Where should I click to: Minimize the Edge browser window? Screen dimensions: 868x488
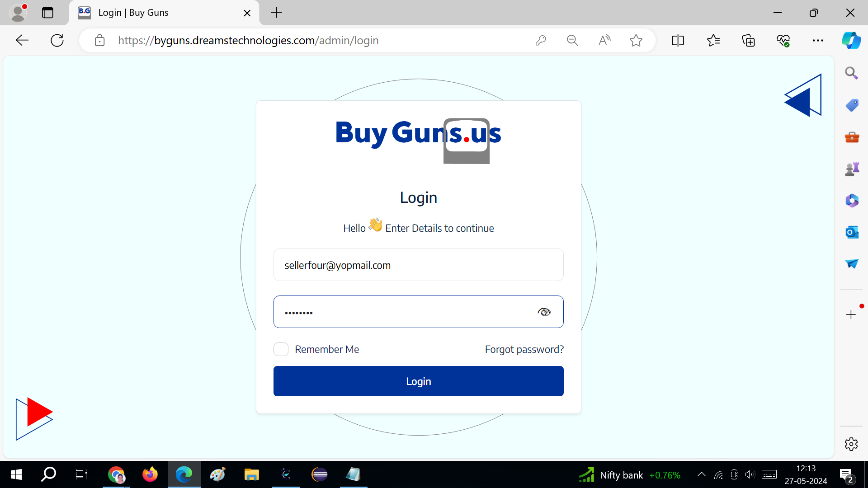point(778,13)
